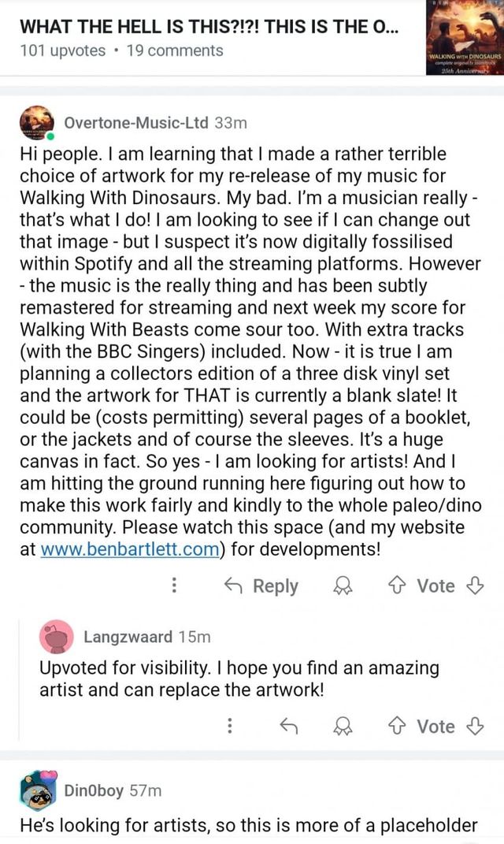504x844 pixels.
Task: Open the Overtone-Music-Ltd username link
Action: pyautogui.click(x=137, y=122)
